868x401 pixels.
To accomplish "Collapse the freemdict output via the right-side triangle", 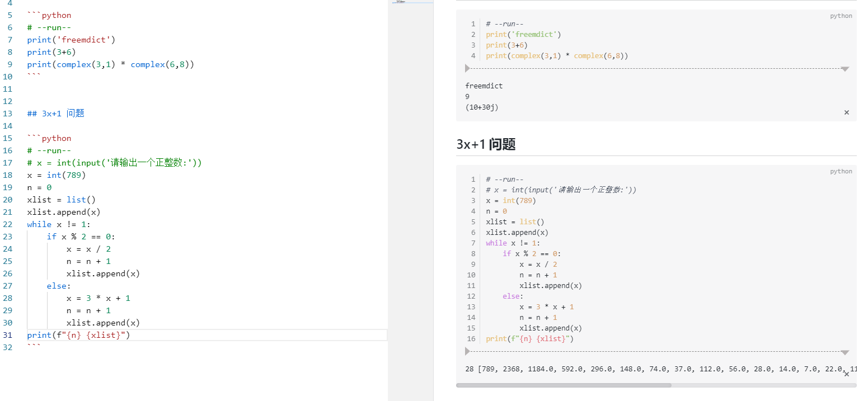I will 845,68.
